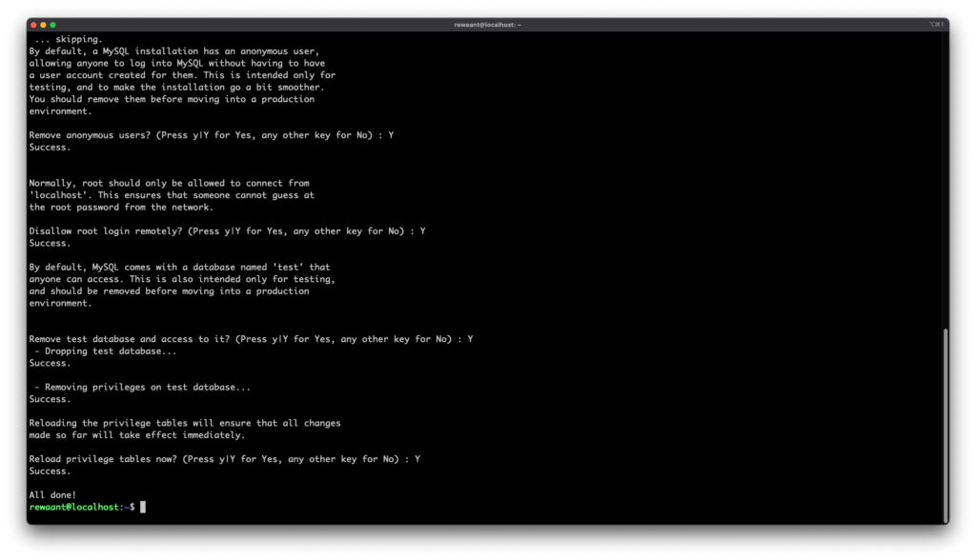Click line 'allowing anyone to log into MySQL'
976x560 pixels.
[x=176, y=63]
